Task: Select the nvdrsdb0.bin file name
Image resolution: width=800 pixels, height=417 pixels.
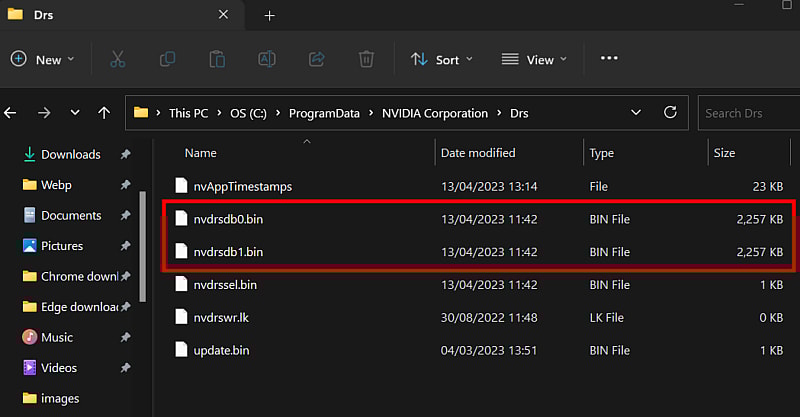Action: point(228,219)
